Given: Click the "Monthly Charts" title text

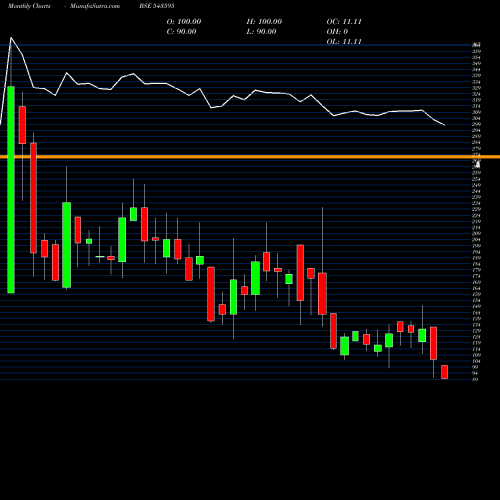Looking at the screenshot, I should click(x=29, y=6).
